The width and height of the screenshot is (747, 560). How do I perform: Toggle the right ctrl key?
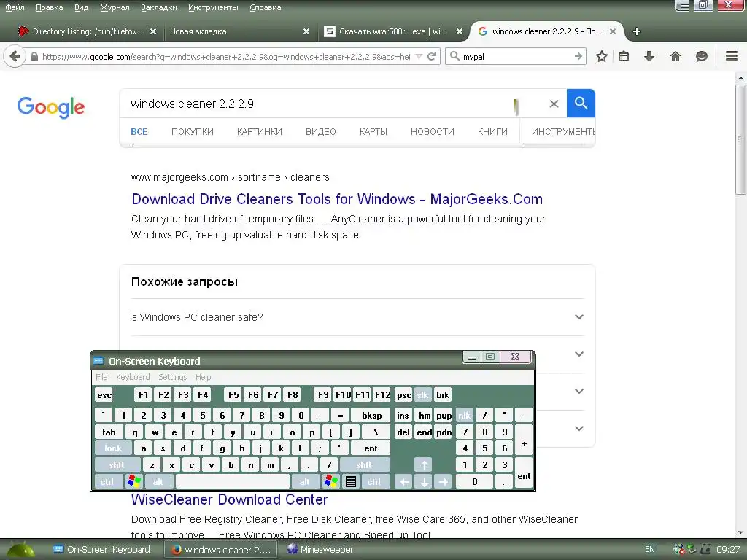point(374,481)
